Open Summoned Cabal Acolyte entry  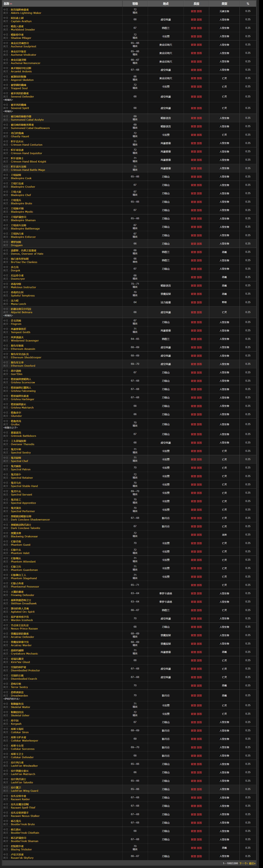coord(27,120)
